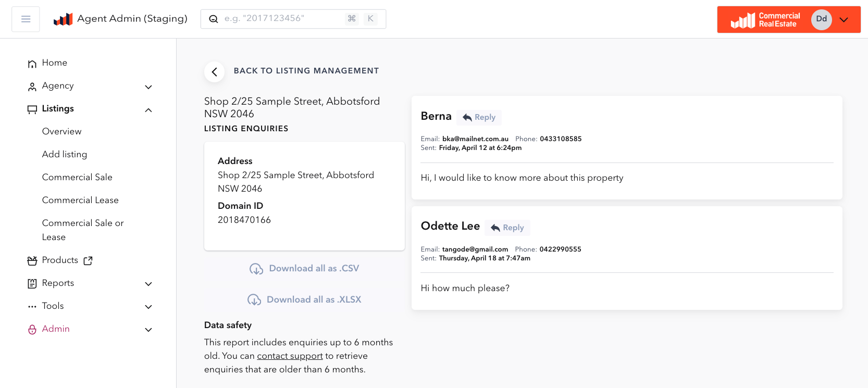Click the Tools three-dots icon
The height and width of the screenshot is (388, 868).
click(x=32, y=307)
